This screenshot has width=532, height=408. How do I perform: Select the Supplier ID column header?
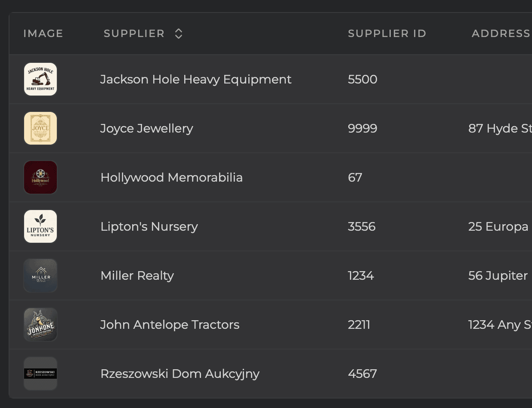[x=387, y=33]
